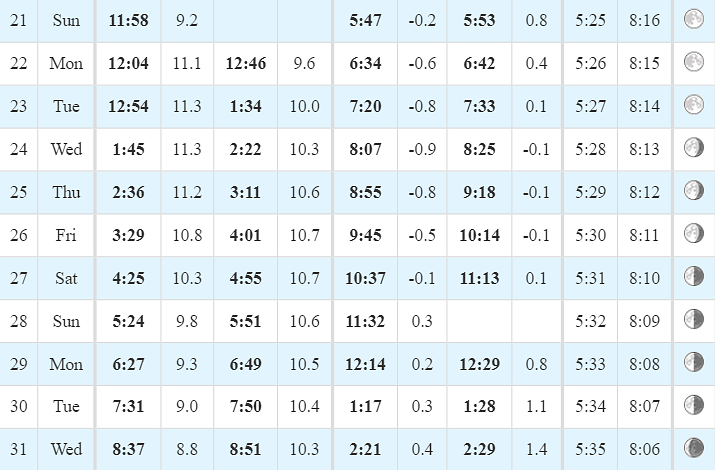
Task: Click the moon phase icon for Thursday 25
Action: pos(694,191)
